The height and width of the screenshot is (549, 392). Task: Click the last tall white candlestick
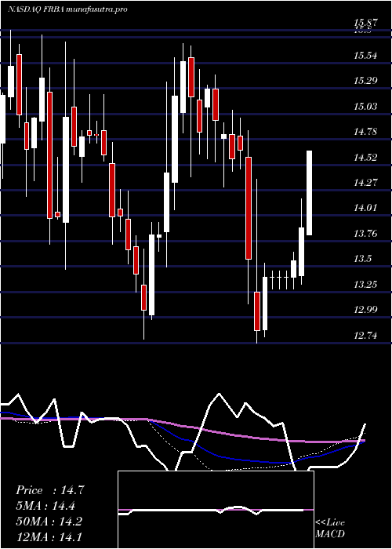(x=310, y=193)
